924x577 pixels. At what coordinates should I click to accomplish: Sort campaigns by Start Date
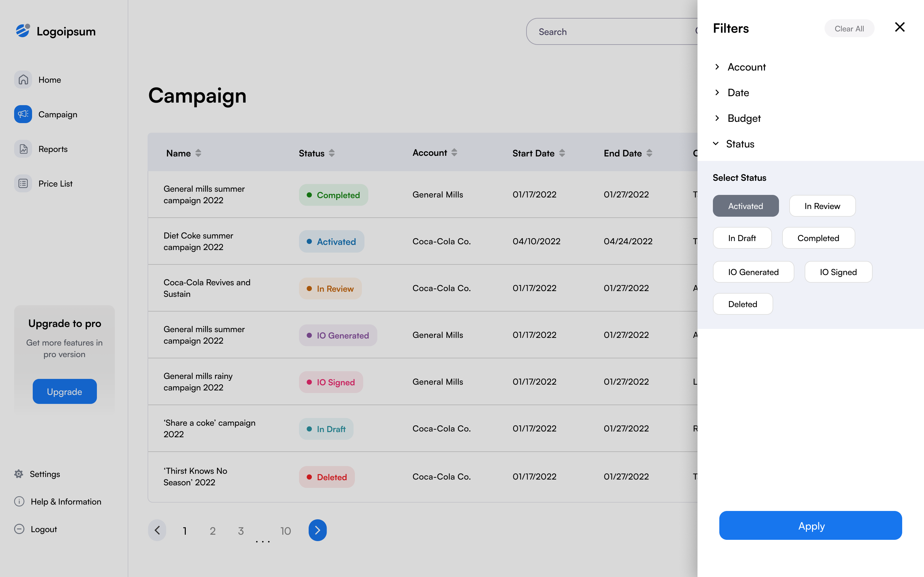point(562,153)
